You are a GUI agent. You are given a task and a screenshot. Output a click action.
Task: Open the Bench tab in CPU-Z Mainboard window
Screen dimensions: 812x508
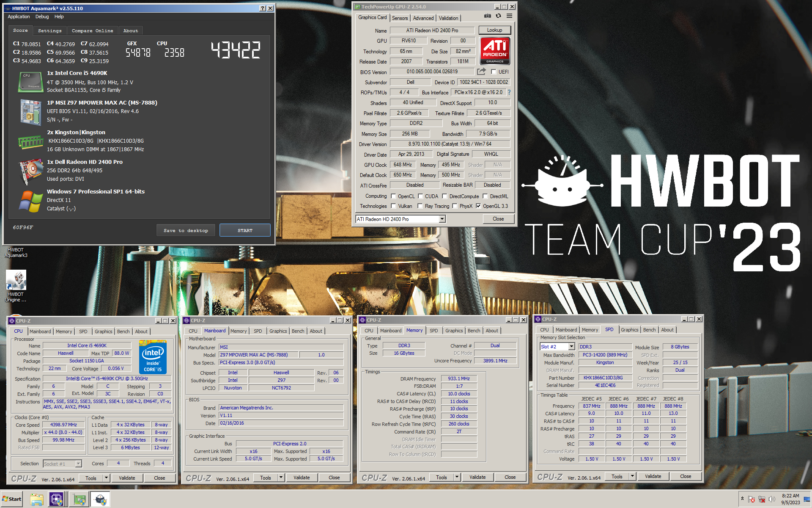[298, 331]
